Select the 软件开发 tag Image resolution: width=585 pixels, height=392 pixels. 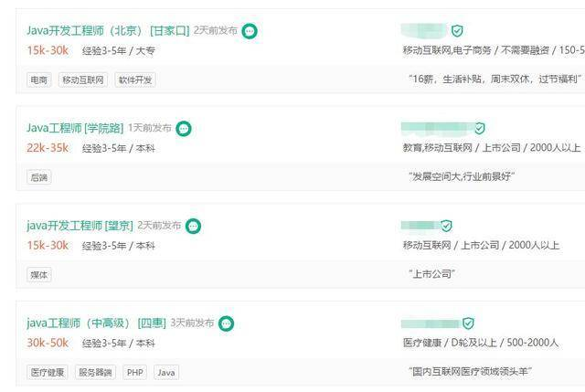click(x=135, y=79)
